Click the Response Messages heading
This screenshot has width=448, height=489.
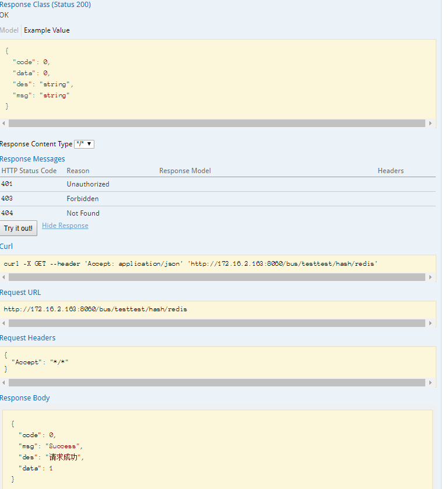pos(33,159)
